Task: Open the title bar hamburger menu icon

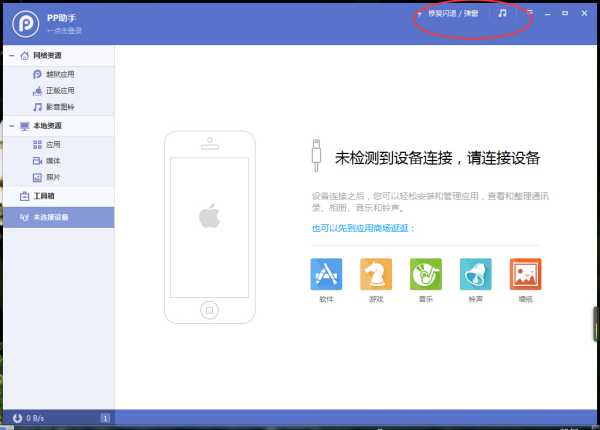Action: [x=530, y=13]
